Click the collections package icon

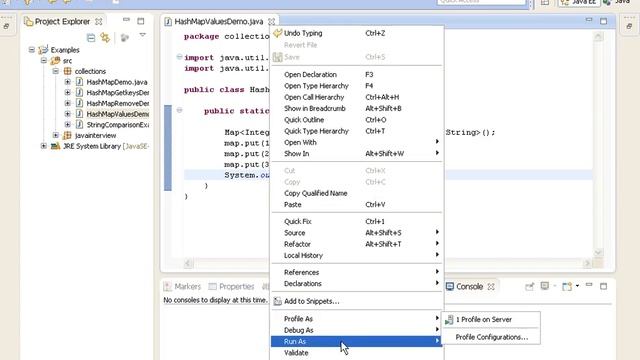click(x=67, y=71)
